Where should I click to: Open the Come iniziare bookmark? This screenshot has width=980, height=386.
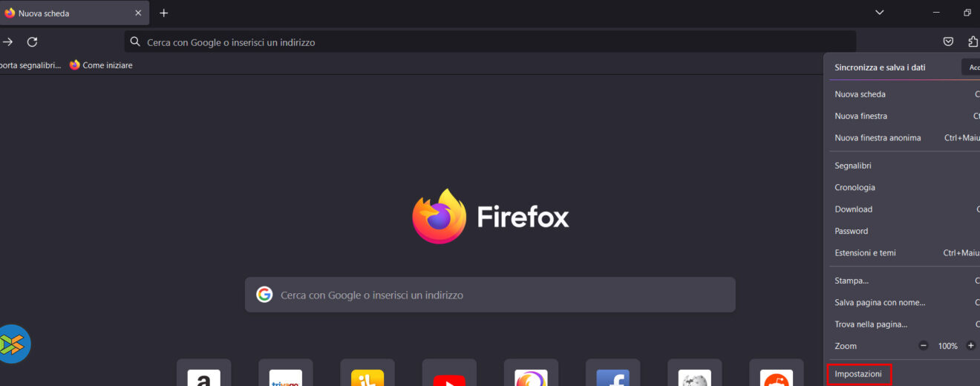pos(101,65)
